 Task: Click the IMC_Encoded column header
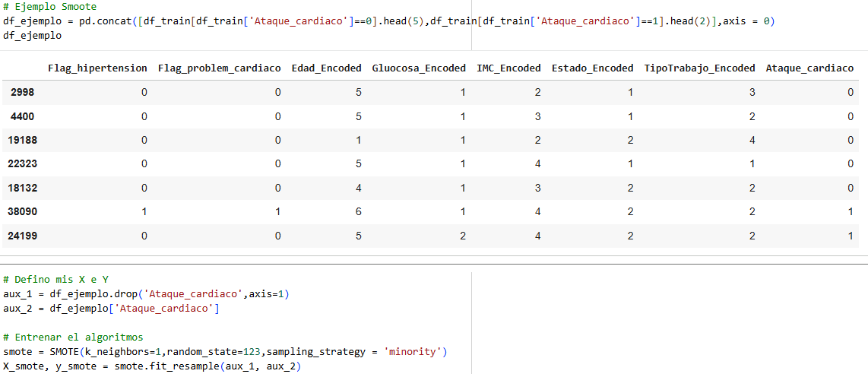point(508,68)
